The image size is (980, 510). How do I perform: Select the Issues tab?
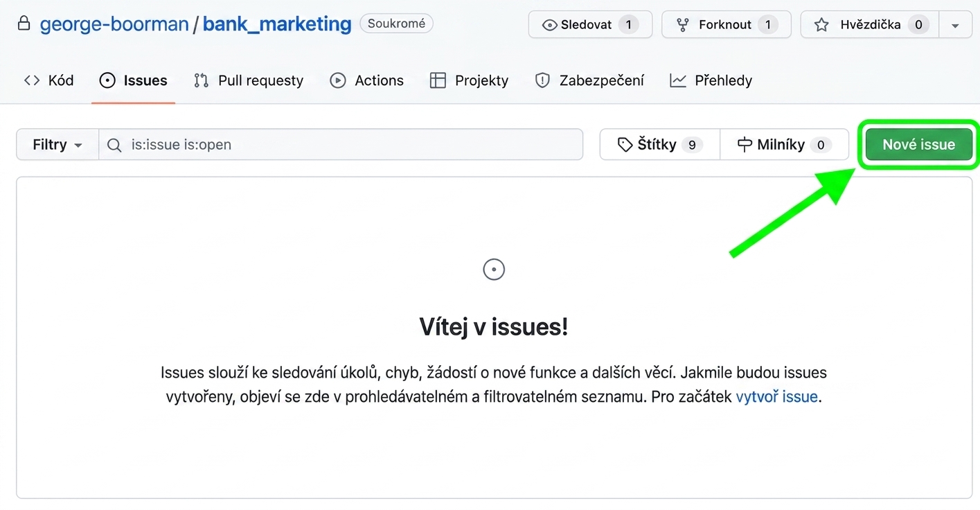(x=133, y=80)
